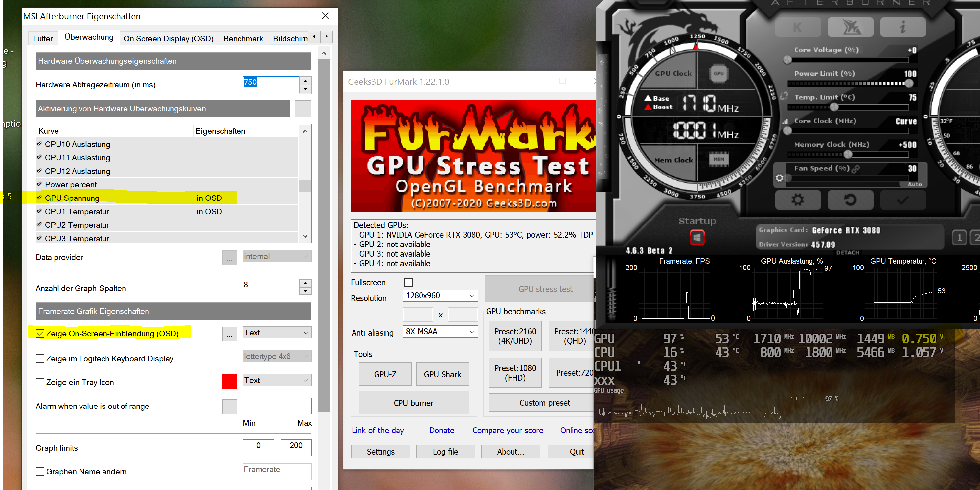Open the Anti-aliasing 8X MSAA dropdown
The width and height of the screenshot is (980, 490).
click(x=440, y=331)
